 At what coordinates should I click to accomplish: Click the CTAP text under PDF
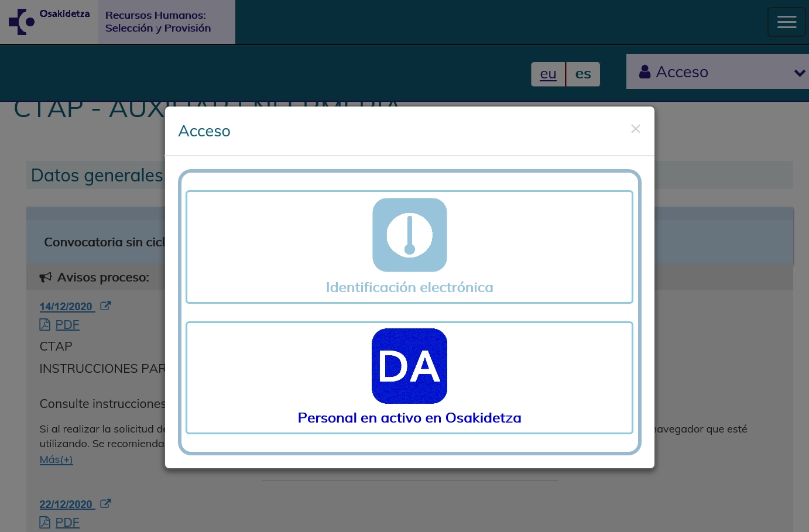[56, 346]
